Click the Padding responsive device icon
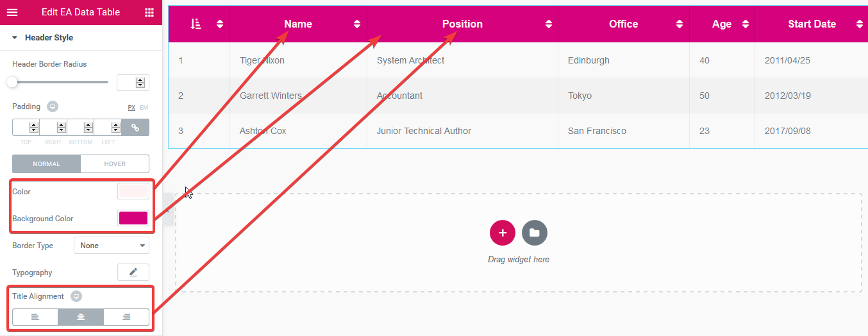 coord(53,106)
